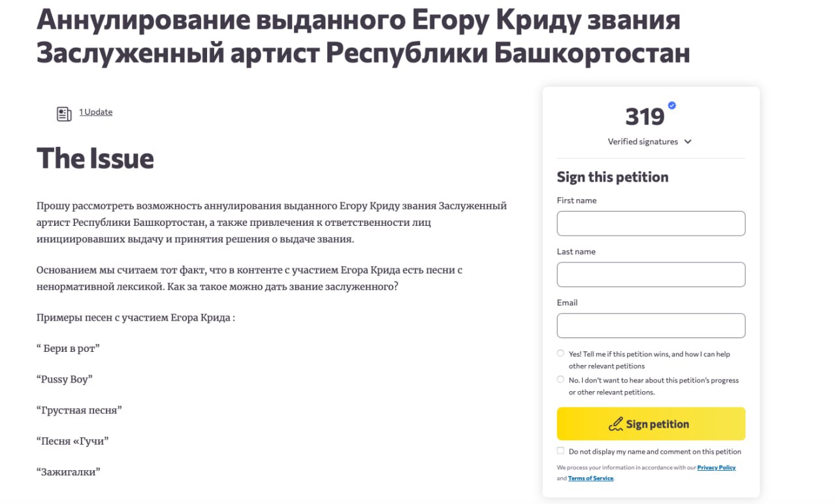Click into the Email field
This screenshot has width=836, height=504.
651,326
